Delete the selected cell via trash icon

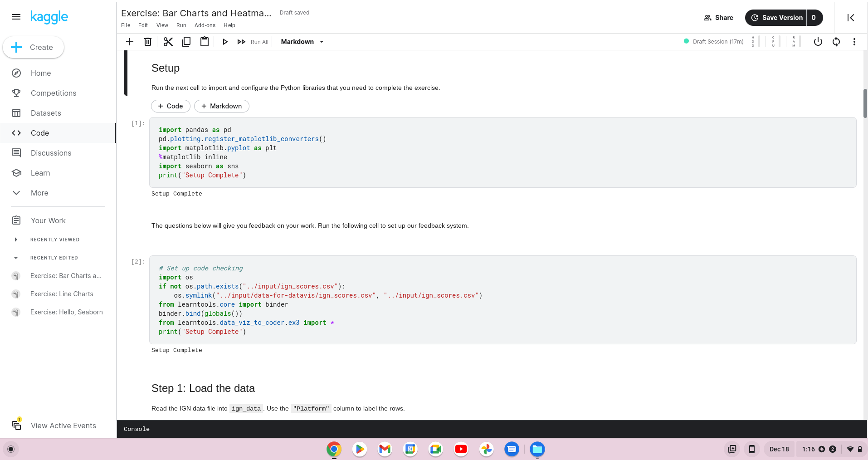(x=148, y=42)
